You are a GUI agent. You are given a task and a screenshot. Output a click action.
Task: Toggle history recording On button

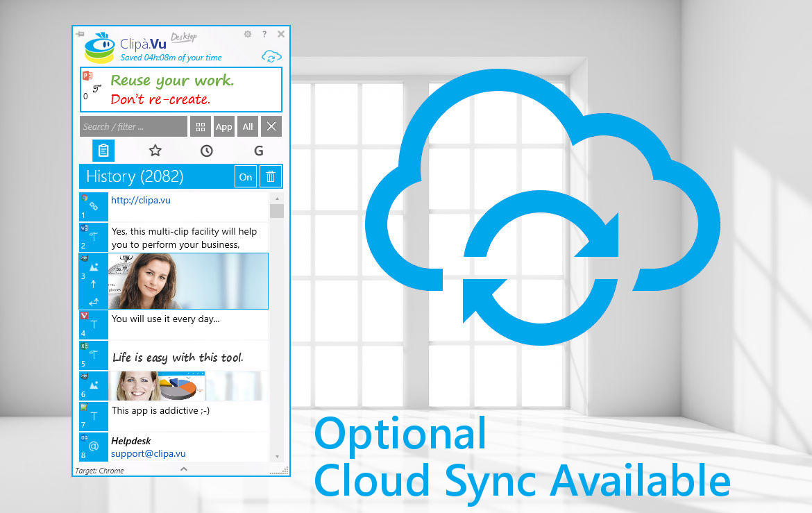pos(246,177)
